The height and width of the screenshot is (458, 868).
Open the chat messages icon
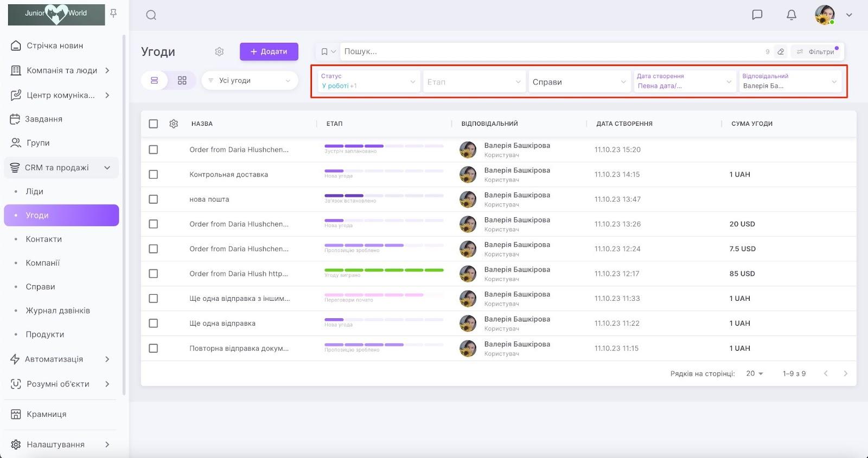point(757,15)
